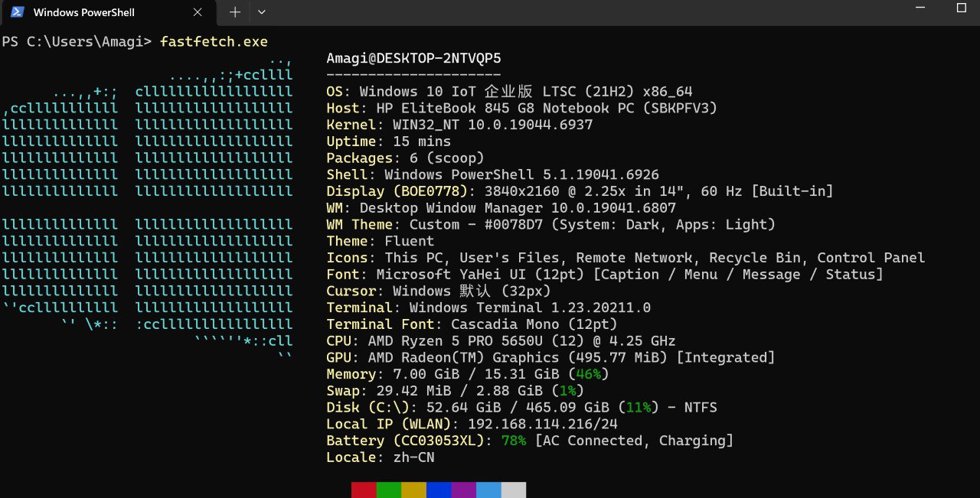Click the Windows ASCII logo art
The width and height of the screenshot is (980, 498).
148,208
